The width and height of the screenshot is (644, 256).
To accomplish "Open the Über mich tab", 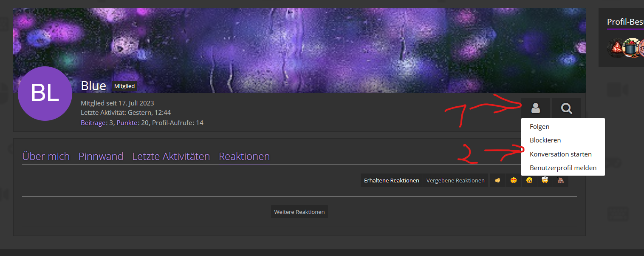I will [x=46, y=156].
